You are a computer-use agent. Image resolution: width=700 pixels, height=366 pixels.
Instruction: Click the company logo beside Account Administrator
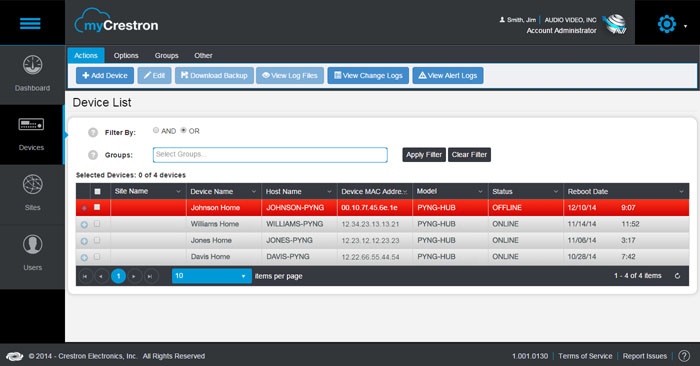pyautogui.click(x=615, y=24)
